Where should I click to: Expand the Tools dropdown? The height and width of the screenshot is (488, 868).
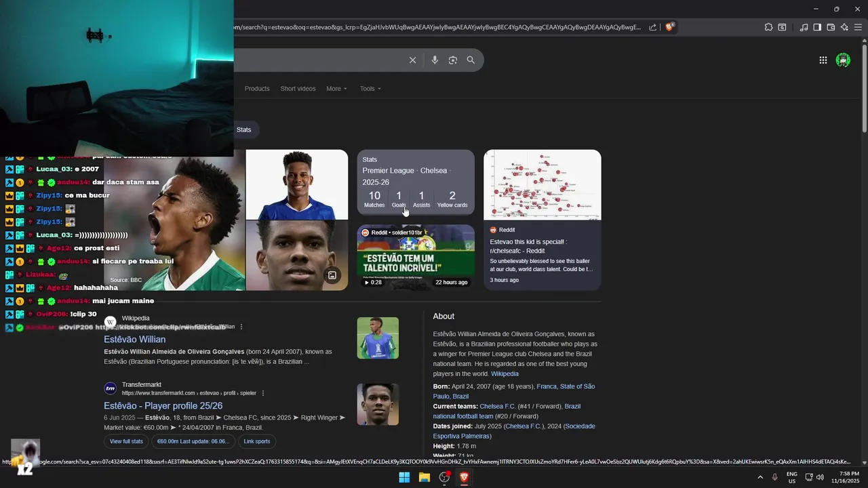(x=370, y=89)
